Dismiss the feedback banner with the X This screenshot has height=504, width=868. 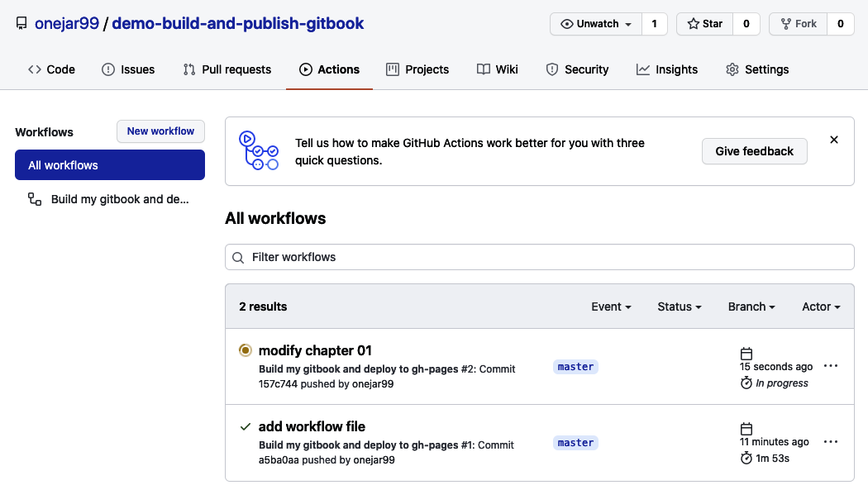tap(834, 140)
